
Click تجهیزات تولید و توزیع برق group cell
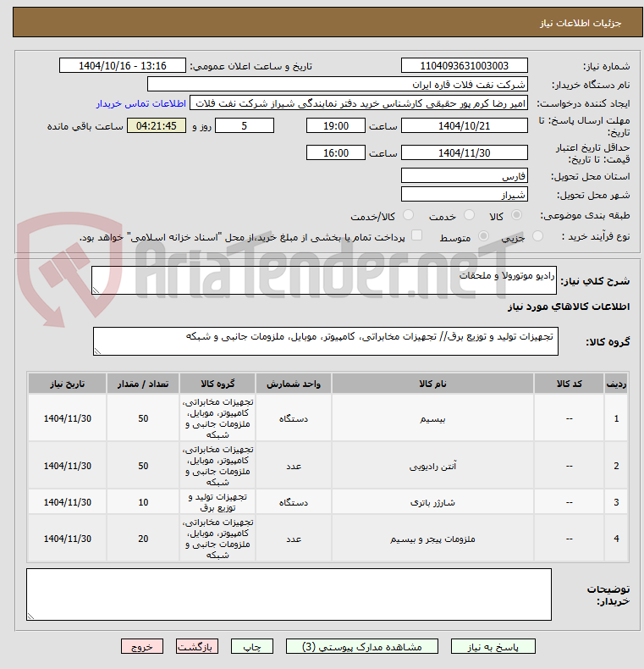[217, 502]
